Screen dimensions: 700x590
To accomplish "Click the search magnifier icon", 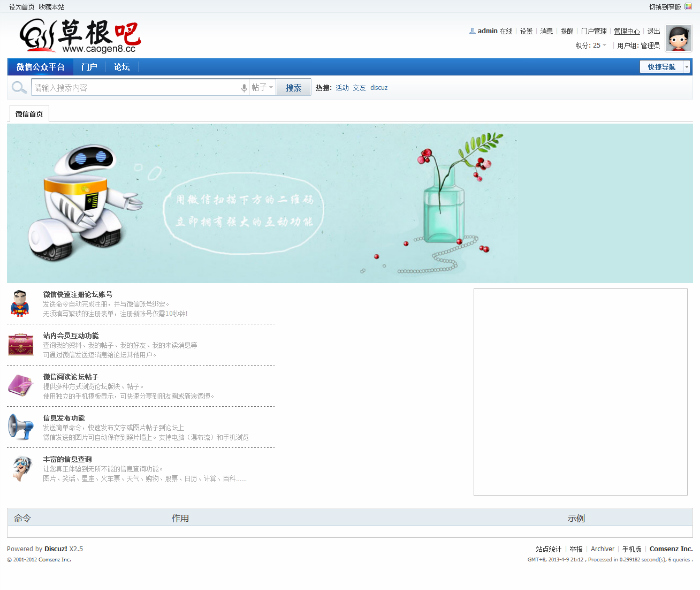I will 18,88.
